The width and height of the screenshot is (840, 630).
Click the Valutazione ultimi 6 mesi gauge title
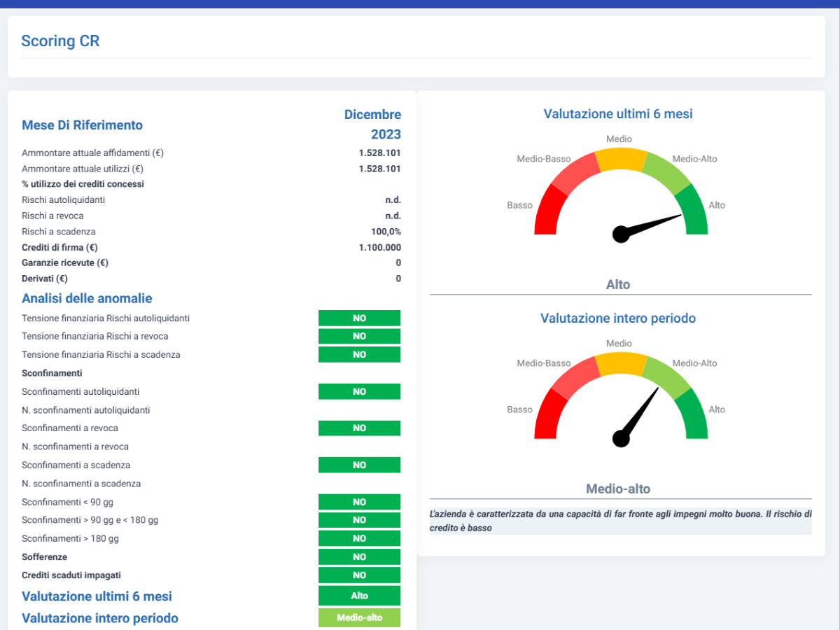click(618, 113)
